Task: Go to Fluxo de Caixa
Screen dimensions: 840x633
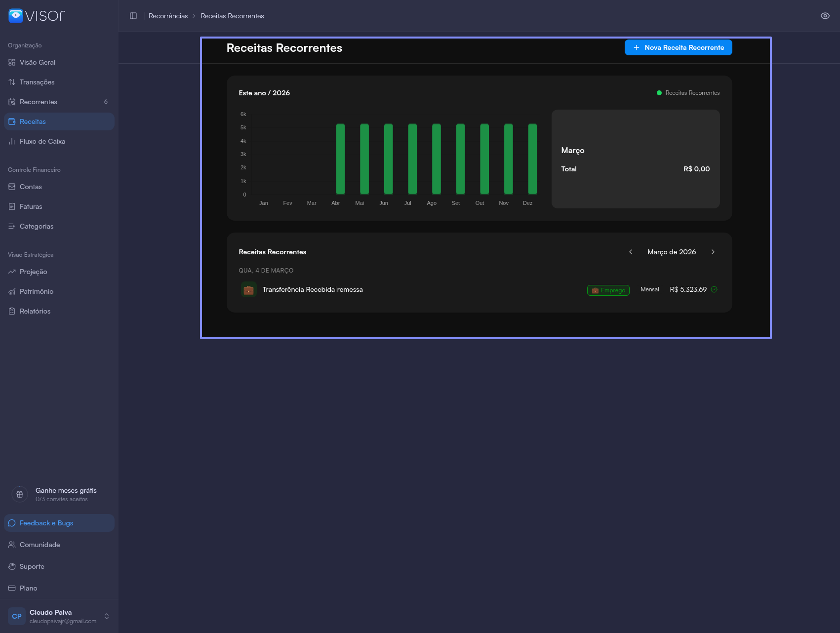Action: click(42, 141)
